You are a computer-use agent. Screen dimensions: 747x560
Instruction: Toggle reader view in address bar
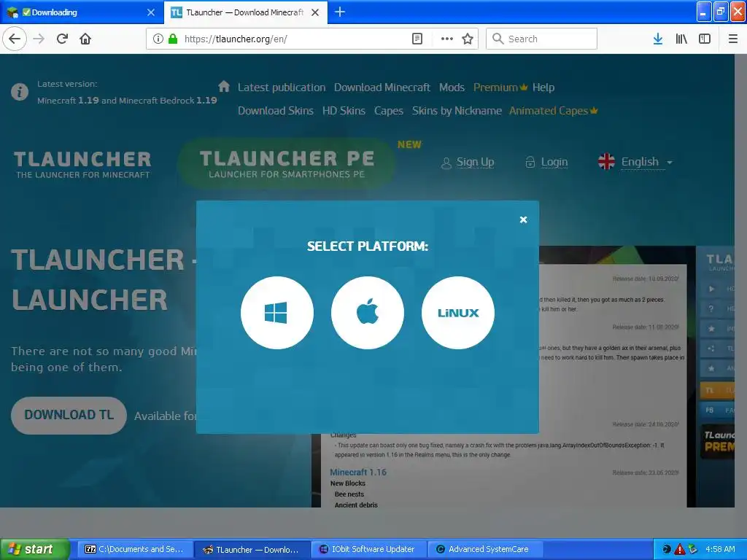pyautogui.click(x=417, y=39)
